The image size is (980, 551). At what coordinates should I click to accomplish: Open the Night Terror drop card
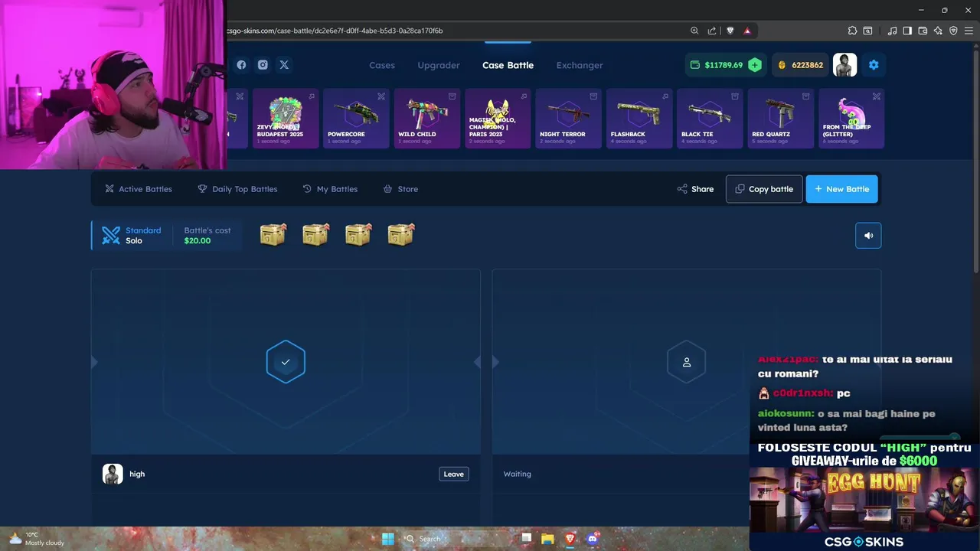click(x=568, y=119)
